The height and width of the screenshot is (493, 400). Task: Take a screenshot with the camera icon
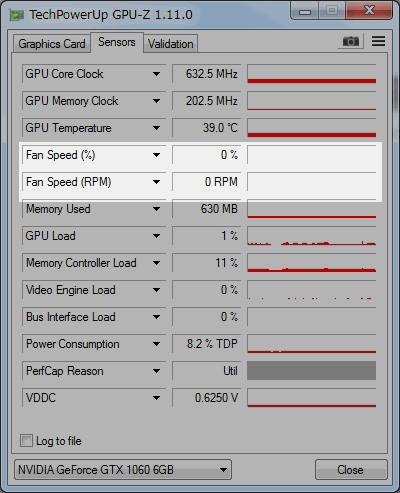[x=351, y=41]
